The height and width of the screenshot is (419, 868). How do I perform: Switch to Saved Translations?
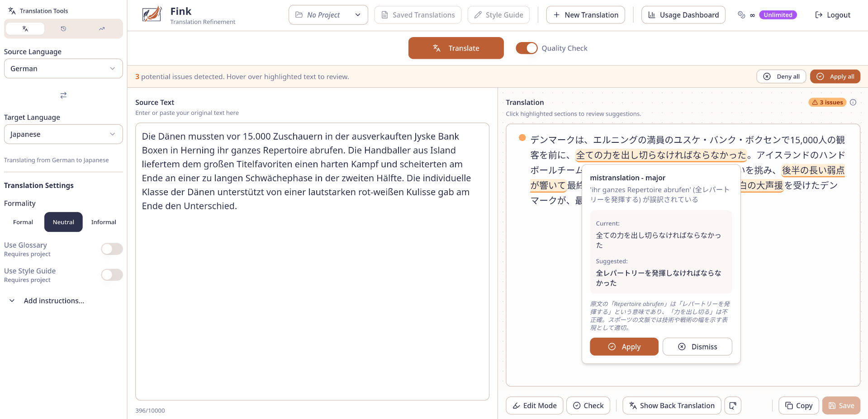417,14
